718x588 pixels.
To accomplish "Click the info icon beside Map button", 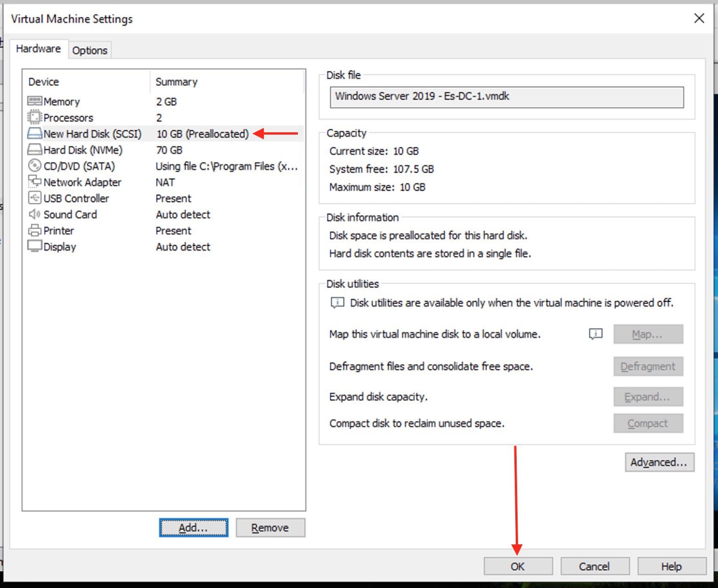I will pyautogui.click(x=595, y=334).
